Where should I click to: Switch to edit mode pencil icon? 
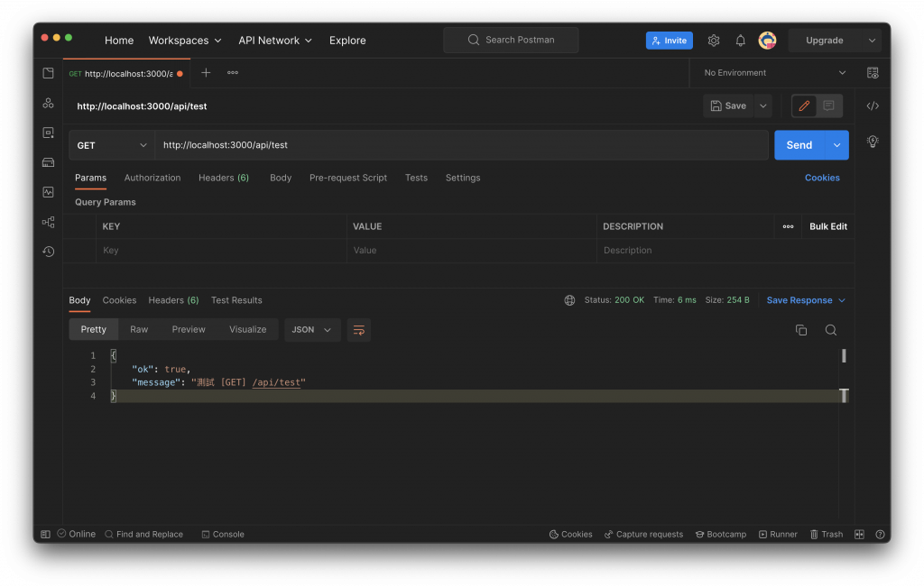click(804, 106)
